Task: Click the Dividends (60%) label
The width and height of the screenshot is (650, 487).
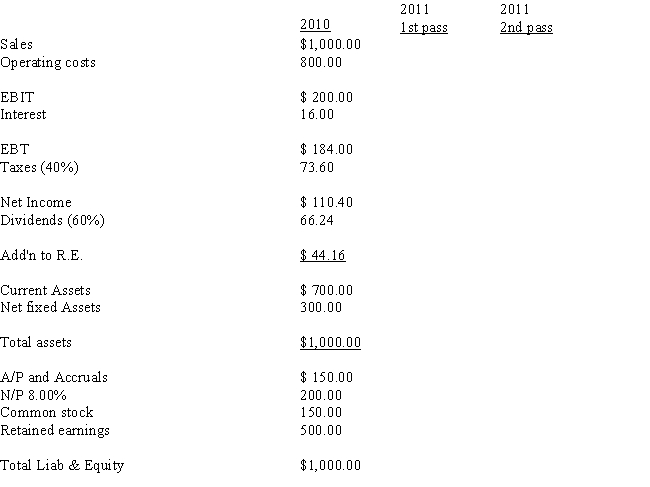Action: click(53, 220)
